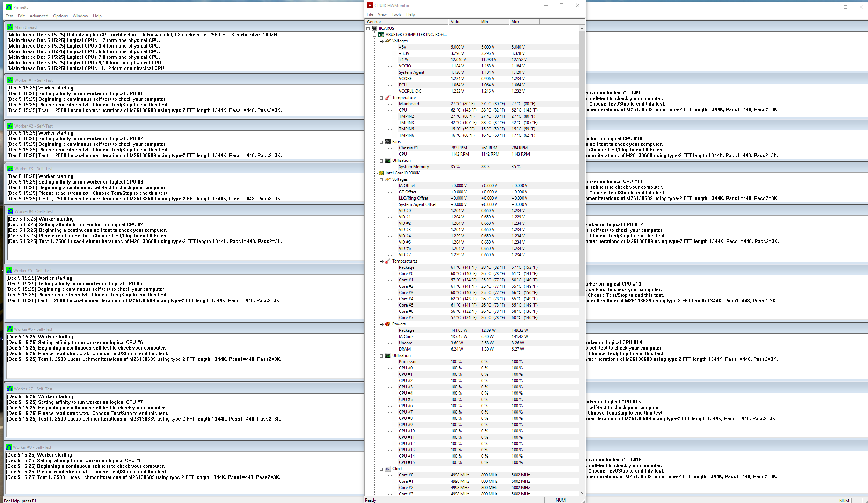Collapse the IICARUS root node
The height and width of the screenshot is (503, 868).
(x=368, y=28)
